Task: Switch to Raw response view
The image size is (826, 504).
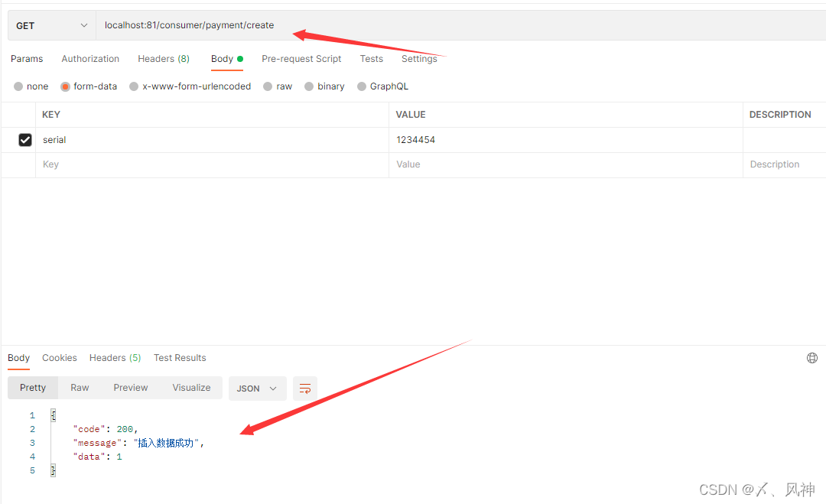Action: click(x=80, y=388)
